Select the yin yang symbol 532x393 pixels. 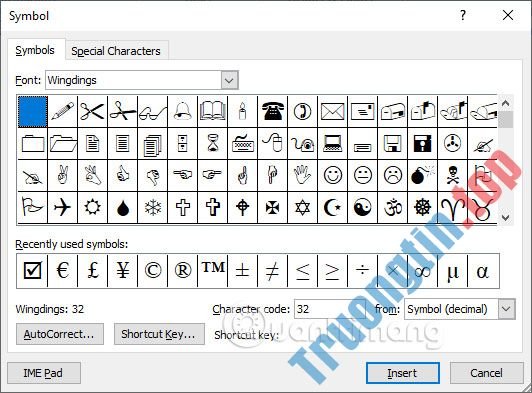coord(363,207)
